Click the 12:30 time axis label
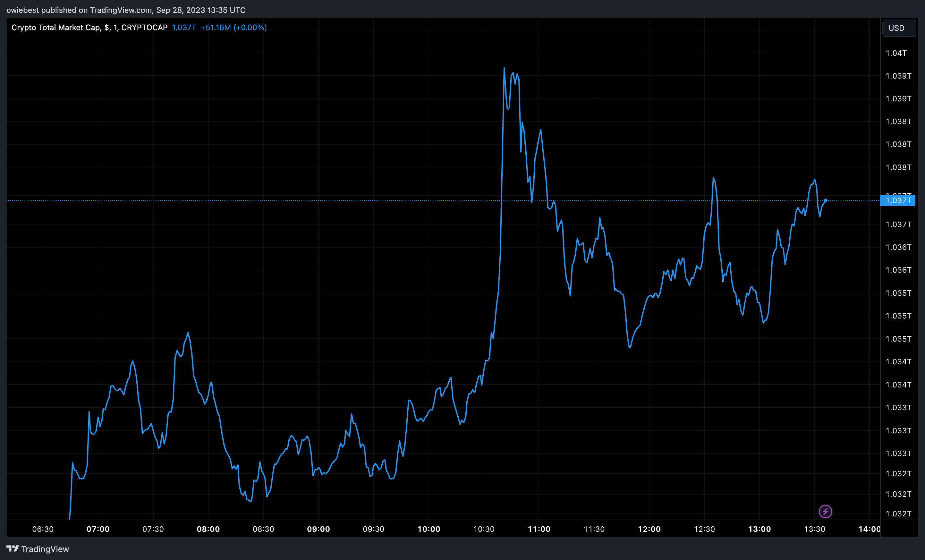Viewport: 925px width, 560px height. click(x=704, y=529)
